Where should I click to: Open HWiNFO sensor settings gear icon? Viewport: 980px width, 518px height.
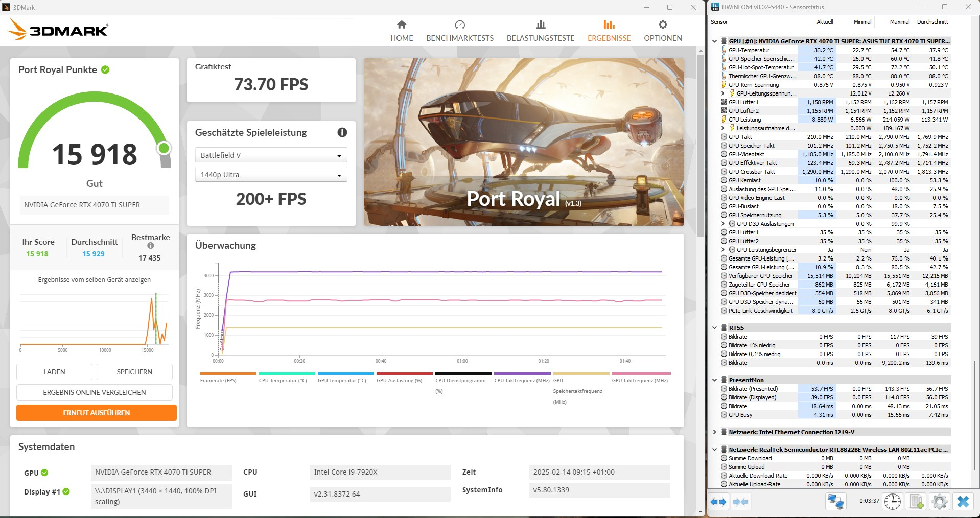939,501
